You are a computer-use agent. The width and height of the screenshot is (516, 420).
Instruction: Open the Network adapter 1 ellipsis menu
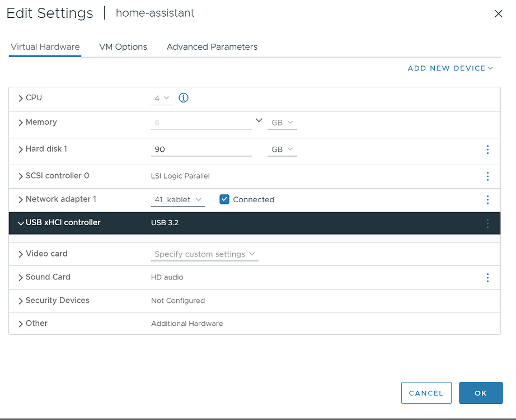click(x=487, y=200)
